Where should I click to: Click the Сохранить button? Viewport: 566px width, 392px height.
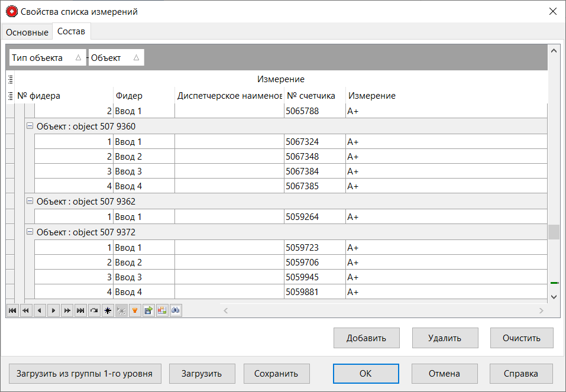tap(276, 373)
